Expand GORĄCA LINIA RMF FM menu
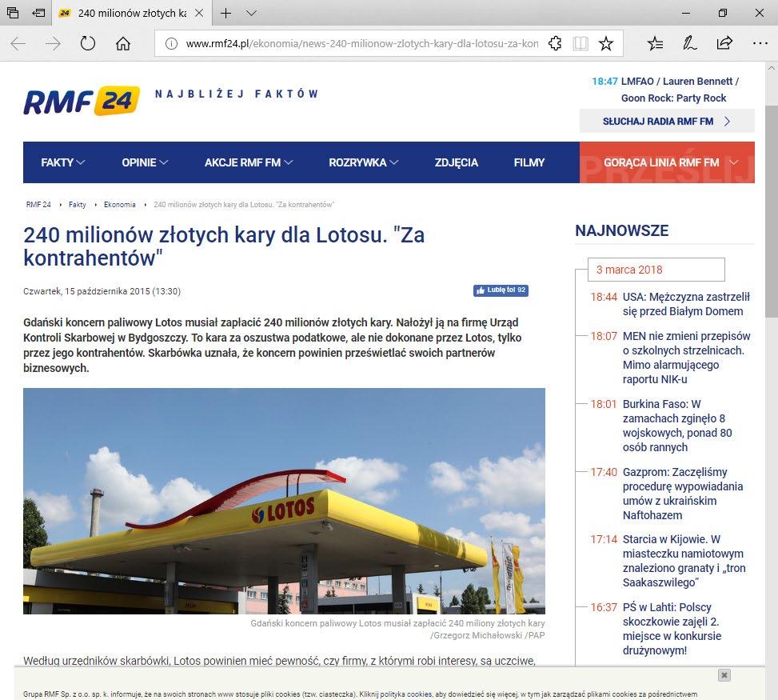The image size is (778, 700). click(668, 162)
